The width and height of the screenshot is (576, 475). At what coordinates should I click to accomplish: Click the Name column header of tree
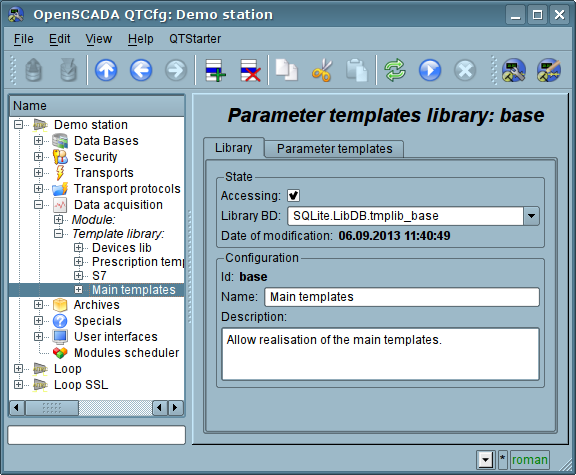pos(97,106)
